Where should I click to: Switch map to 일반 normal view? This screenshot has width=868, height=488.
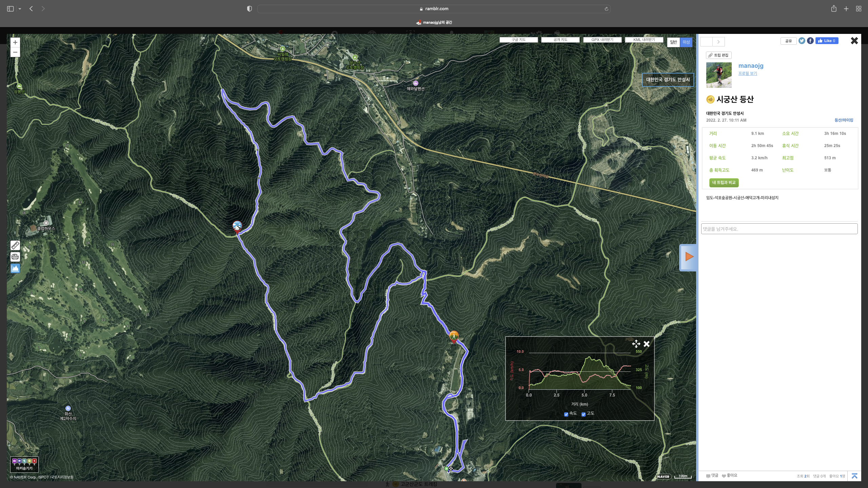673,42
